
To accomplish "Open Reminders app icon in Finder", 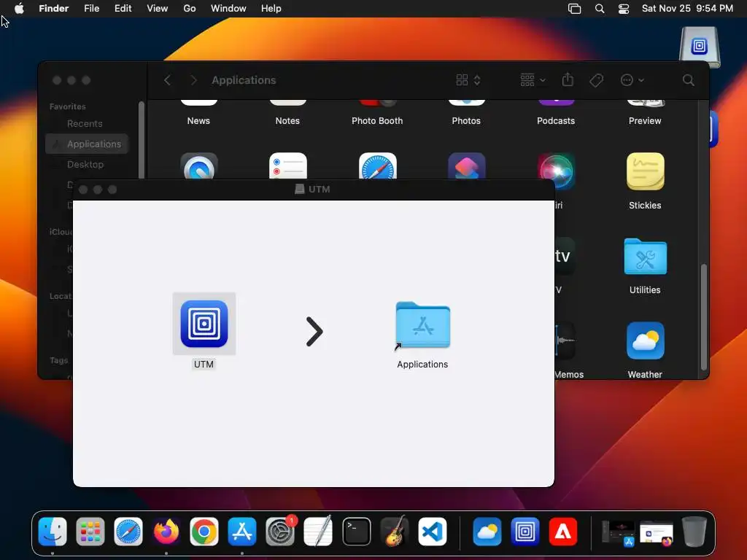I will click(x=287, y=166).
